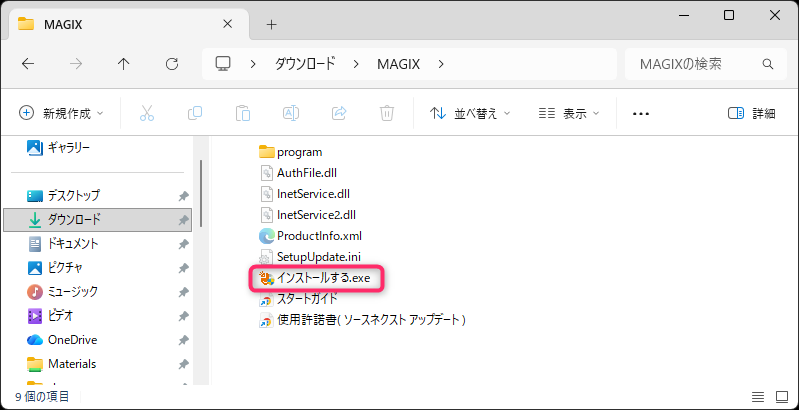Open the 表示 view options dropdown
This screenshot has width=799, height=410.
pyautogui.click(x=568, y=113)
